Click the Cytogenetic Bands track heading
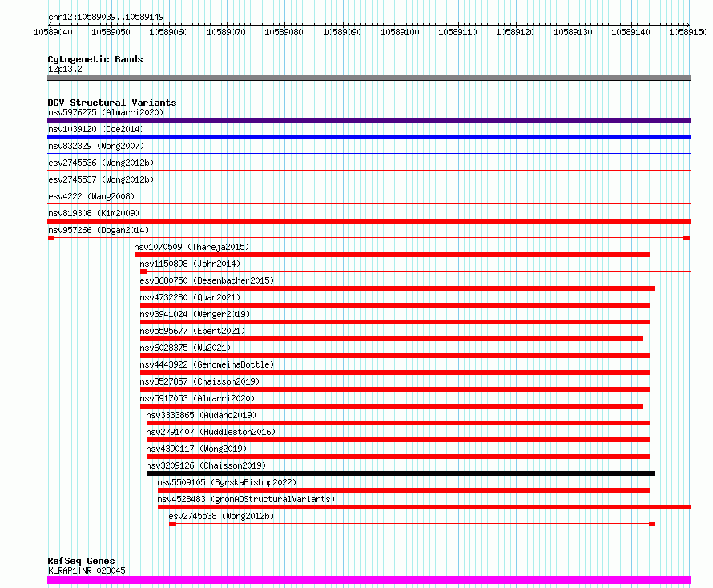Image resolution: width=713 pixels, height=588 pixels. pos(95,59)
